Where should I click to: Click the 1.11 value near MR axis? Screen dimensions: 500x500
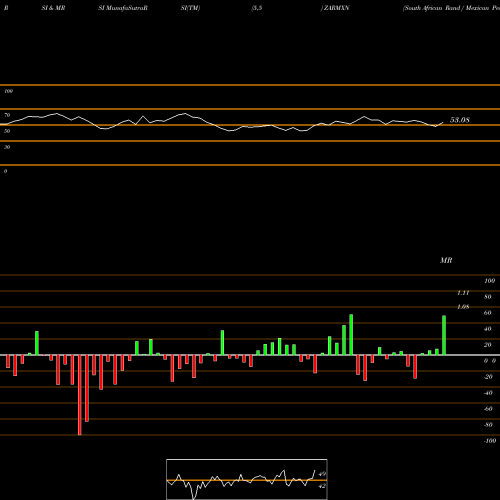[x=463, y=293]
